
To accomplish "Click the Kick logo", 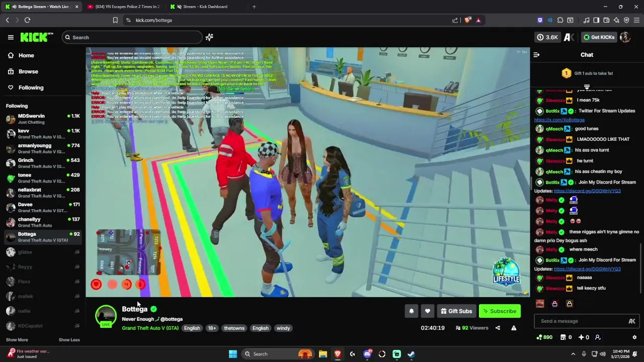I will (x=37, y=37).
